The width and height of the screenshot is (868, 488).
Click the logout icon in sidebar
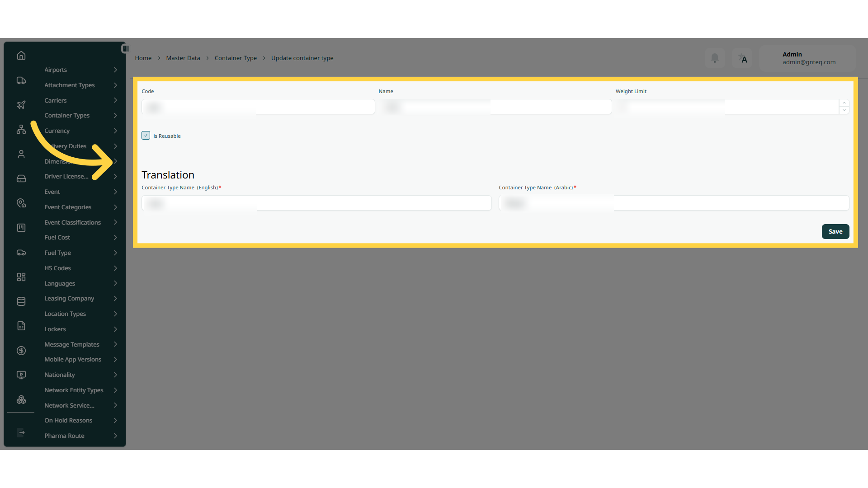(x=21, y=432)
